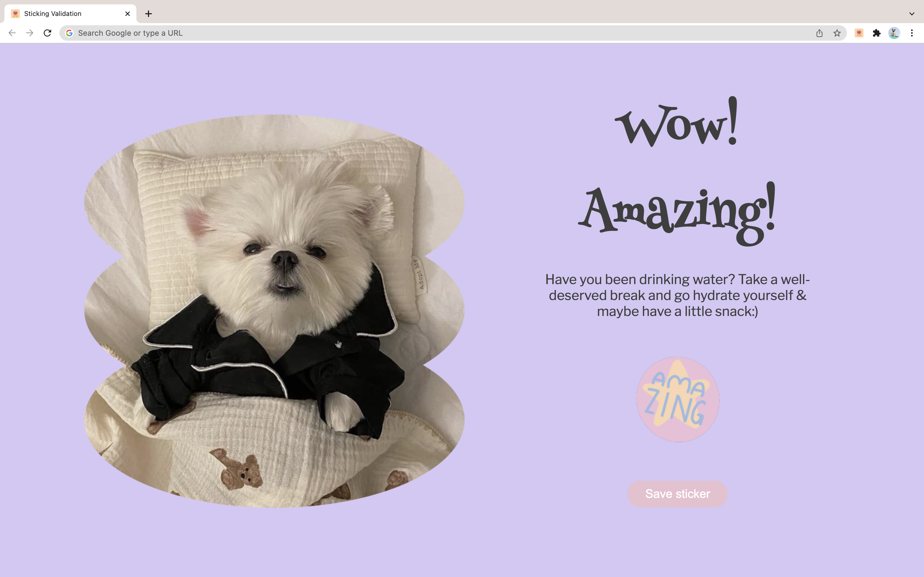The width and height of the screenshot is (924, 577).
Task: Click the share page icon
Action: tap(820, 33)
